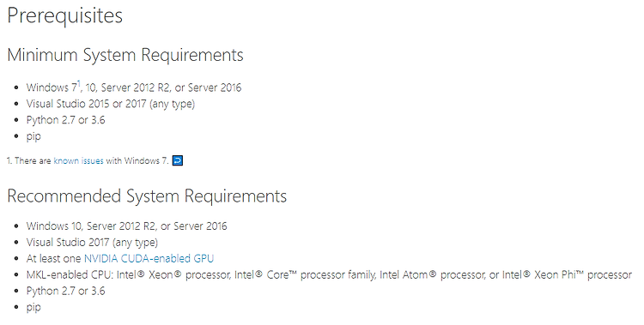Click the pip item under Recommended System Requirements

pos(33,307)
